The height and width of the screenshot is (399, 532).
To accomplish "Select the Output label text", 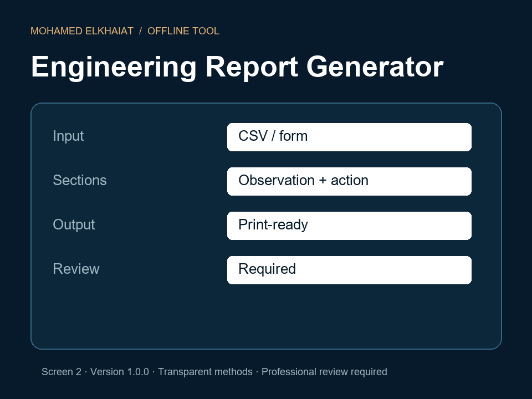I will click(74, 224).
